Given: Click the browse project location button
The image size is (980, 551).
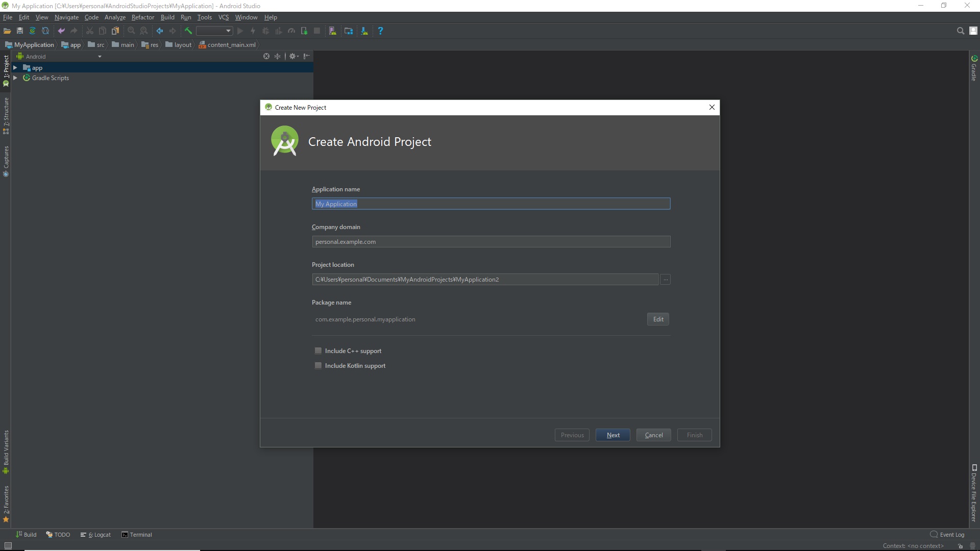Looking at the screenshot, I should tap(666, 280).
